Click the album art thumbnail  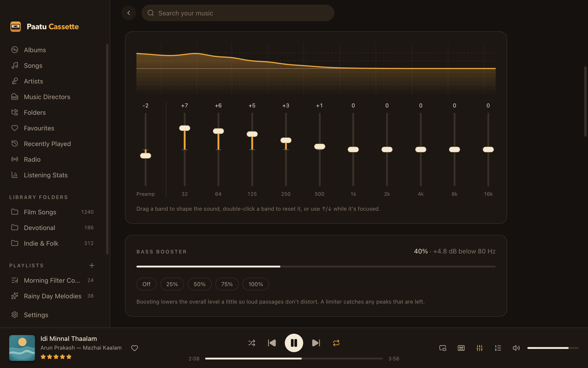point(22,348)
